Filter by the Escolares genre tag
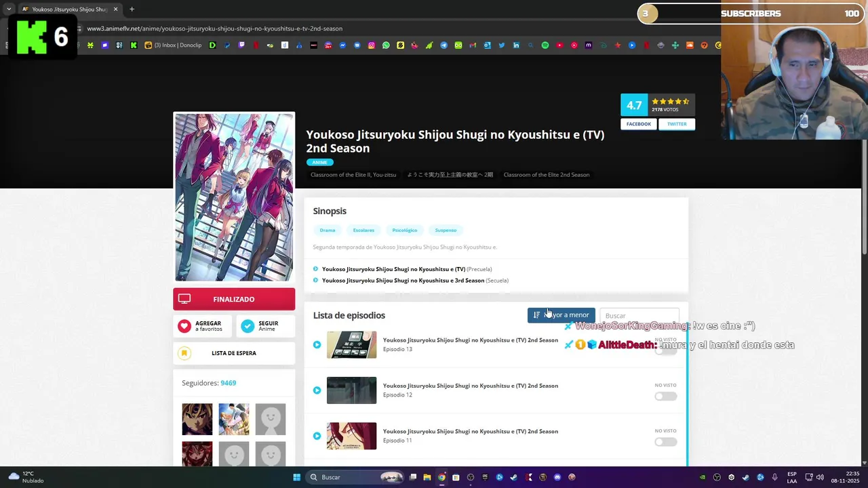Viewport: 868px width, 488px height. click(x=363, y=230)
